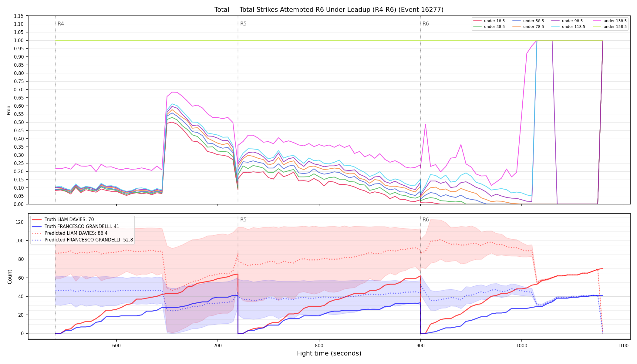
Task: Click the 600 tick on the time axis
Action: (116, 345)
